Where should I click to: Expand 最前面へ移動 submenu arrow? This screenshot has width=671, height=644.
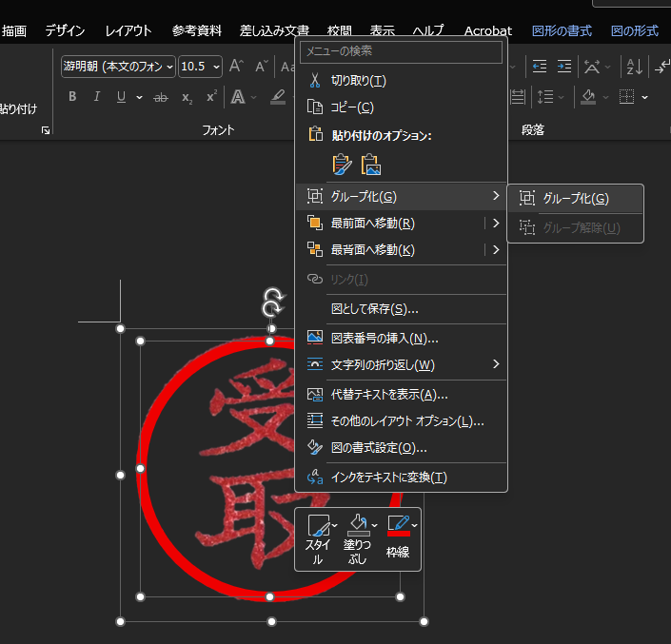tap(496, 224)
